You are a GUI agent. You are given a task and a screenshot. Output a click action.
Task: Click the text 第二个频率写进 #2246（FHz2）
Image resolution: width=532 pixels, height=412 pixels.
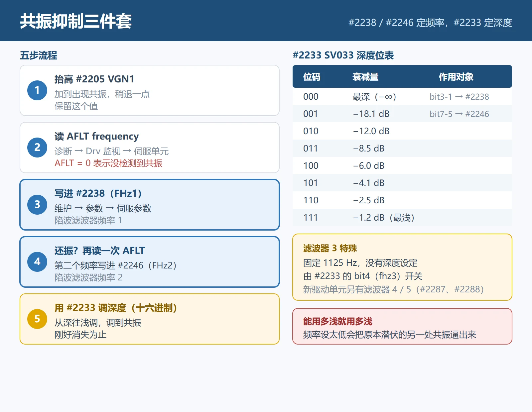click(116, 265)
